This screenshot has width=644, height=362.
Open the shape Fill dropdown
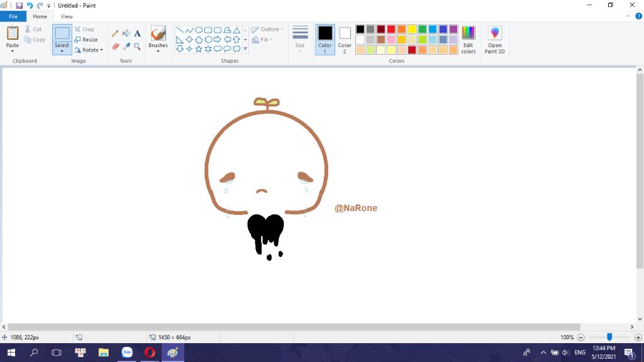[x=262, y=40]
